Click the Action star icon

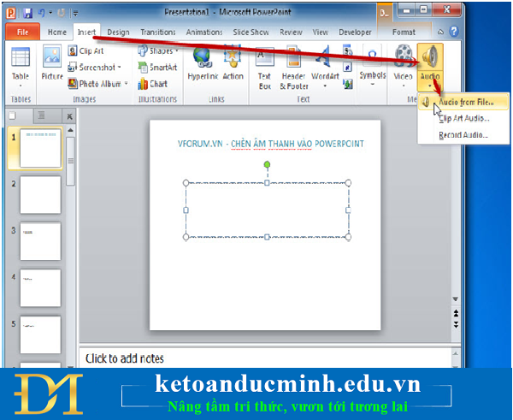[233, 56]
